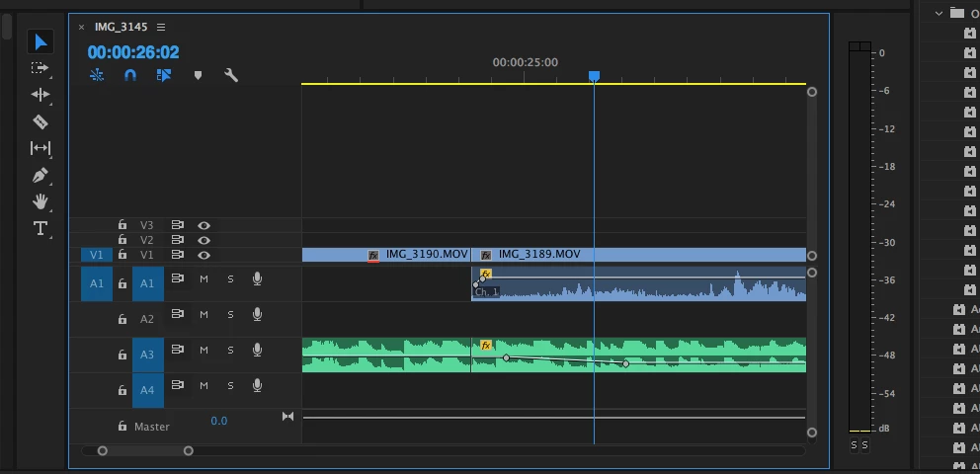This screenshot has width=980, height=474.
Task: Hide track V2 output with eye icon
Action: (x=204, y=240)
